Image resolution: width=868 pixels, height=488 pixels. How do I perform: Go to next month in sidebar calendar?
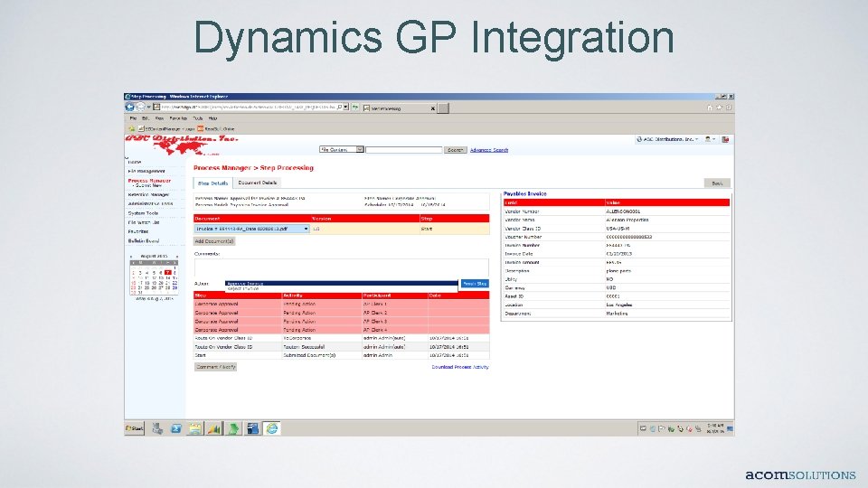[177, 257]
